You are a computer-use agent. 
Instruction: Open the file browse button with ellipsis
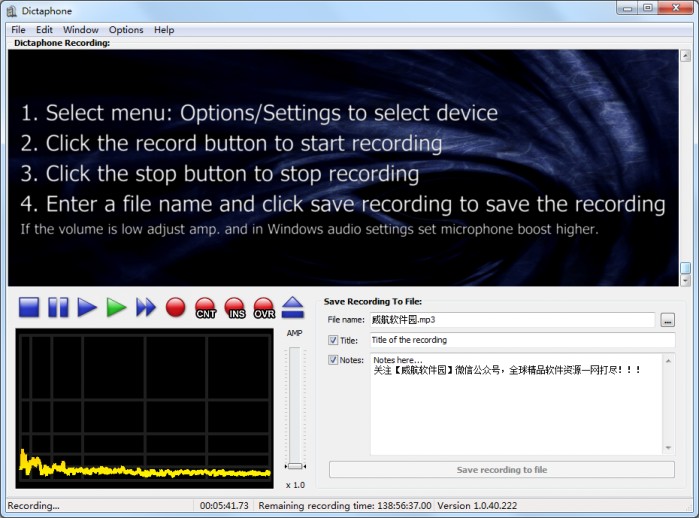[667, 320]
